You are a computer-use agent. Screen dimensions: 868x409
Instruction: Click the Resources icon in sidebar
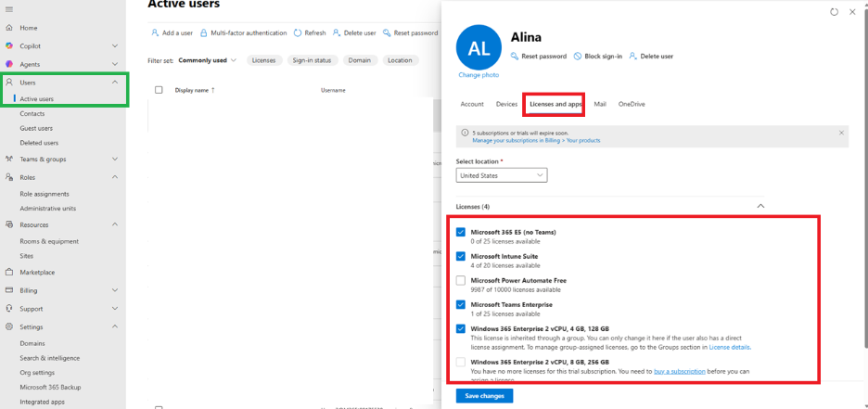9,224
